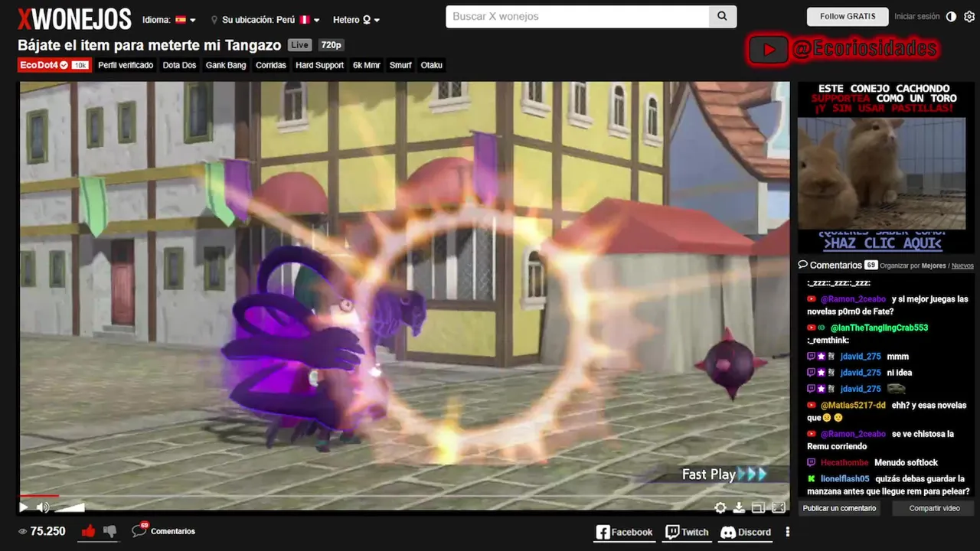Click the video play button
Viewport: 980px width, 551px height.
pos(24,507)
